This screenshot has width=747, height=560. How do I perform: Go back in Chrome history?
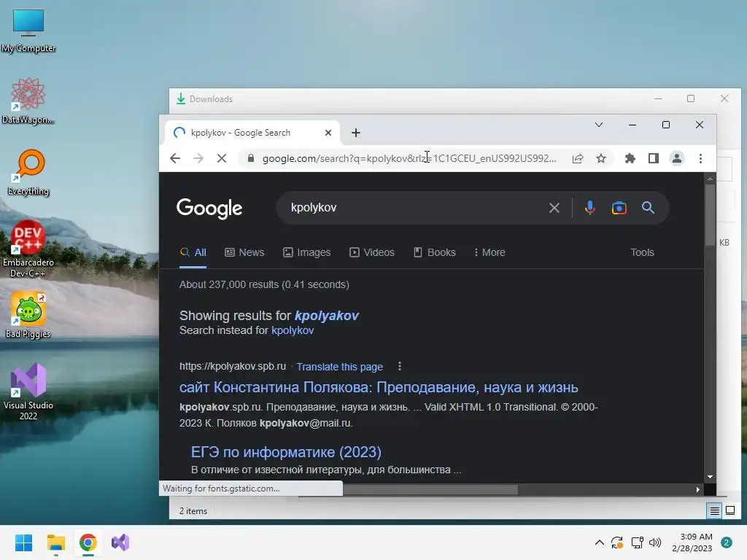click(x=175, y=158)
